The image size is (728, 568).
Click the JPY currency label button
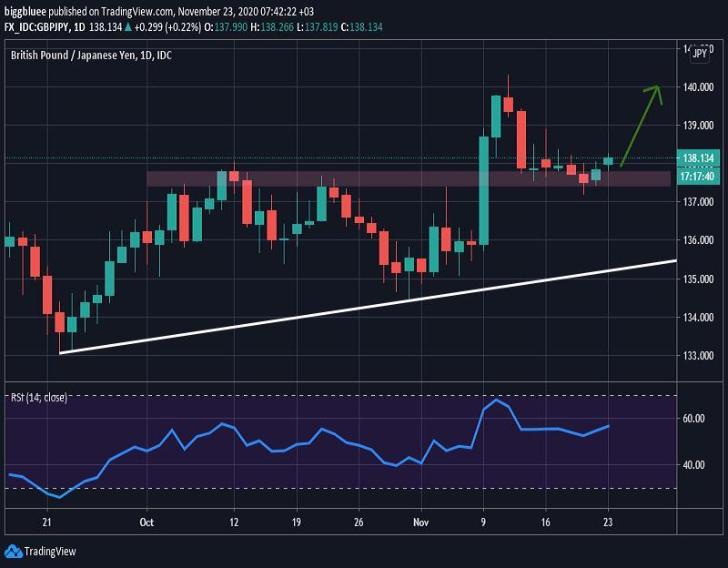[700, 53]
